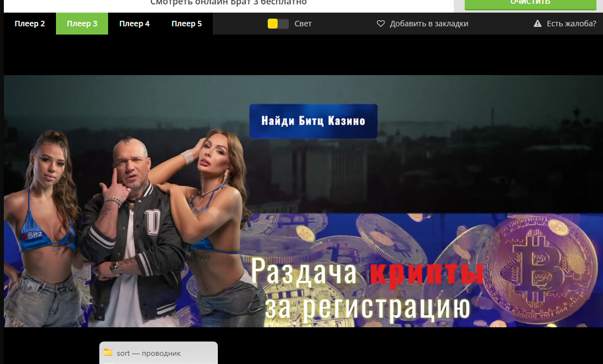This screenshot has width=603, height=364.
Task: Click the Свет label text
Action: click(x=303, y=24)
